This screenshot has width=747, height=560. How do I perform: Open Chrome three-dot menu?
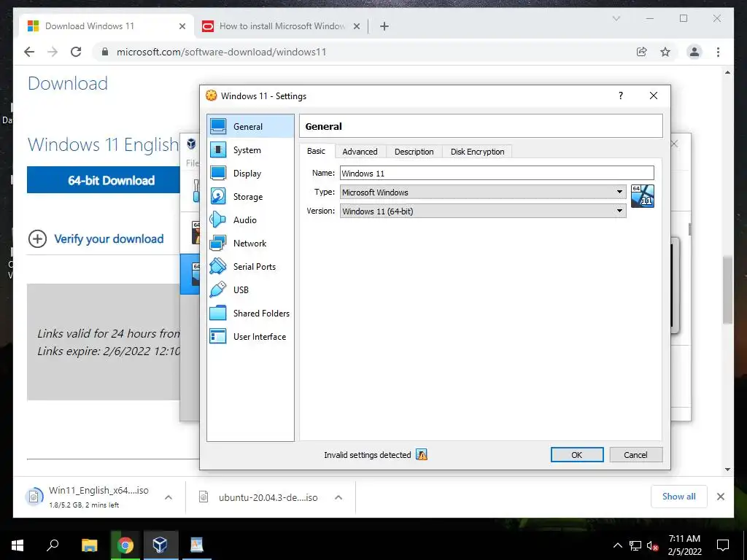click(718, 52)
